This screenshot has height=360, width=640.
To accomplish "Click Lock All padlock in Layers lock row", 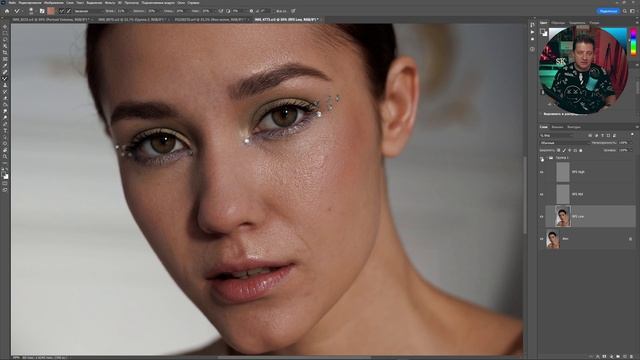I will coord(581,150).
